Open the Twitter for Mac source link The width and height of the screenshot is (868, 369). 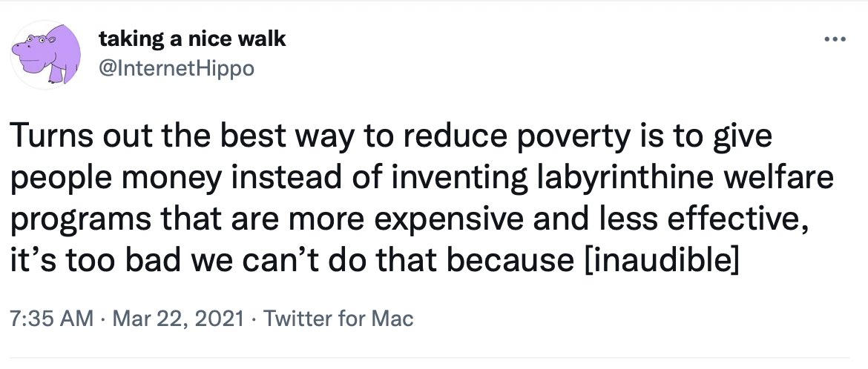coord(338,320)
